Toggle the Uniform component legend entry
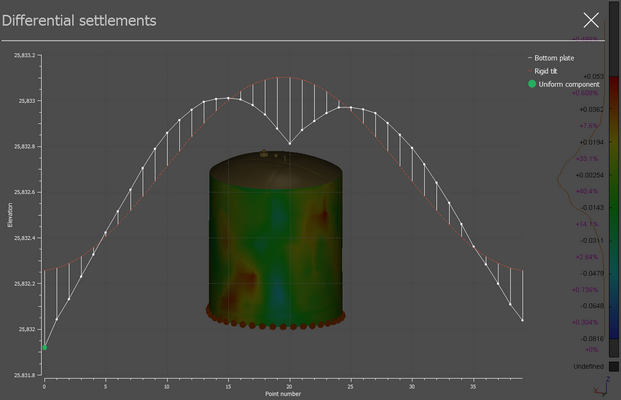Image resolution: width=621 pixels, height=400 pixels. click(568, 84)
